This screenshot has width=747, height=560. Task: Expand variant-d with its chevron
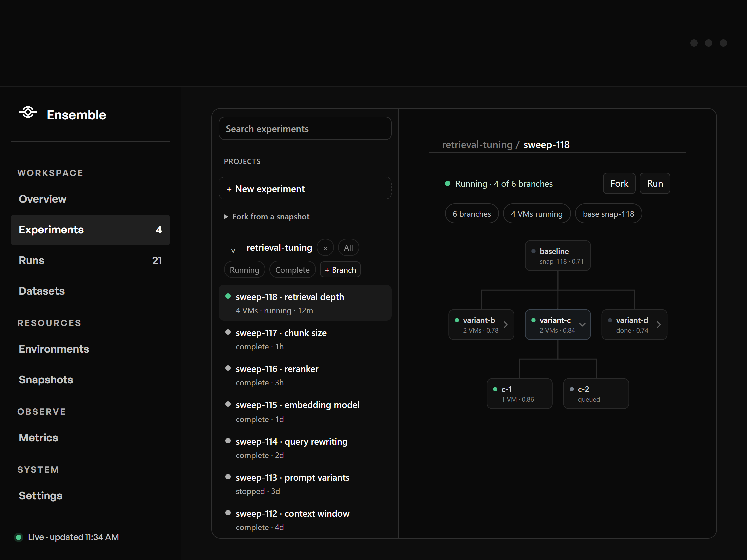(659, 325)
